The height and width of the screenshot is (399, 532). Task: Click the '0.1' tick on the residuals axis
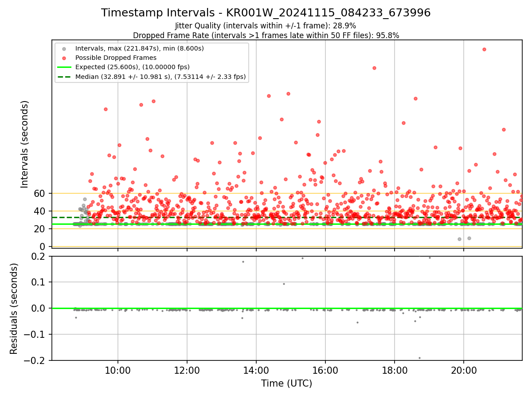point(39,282)
